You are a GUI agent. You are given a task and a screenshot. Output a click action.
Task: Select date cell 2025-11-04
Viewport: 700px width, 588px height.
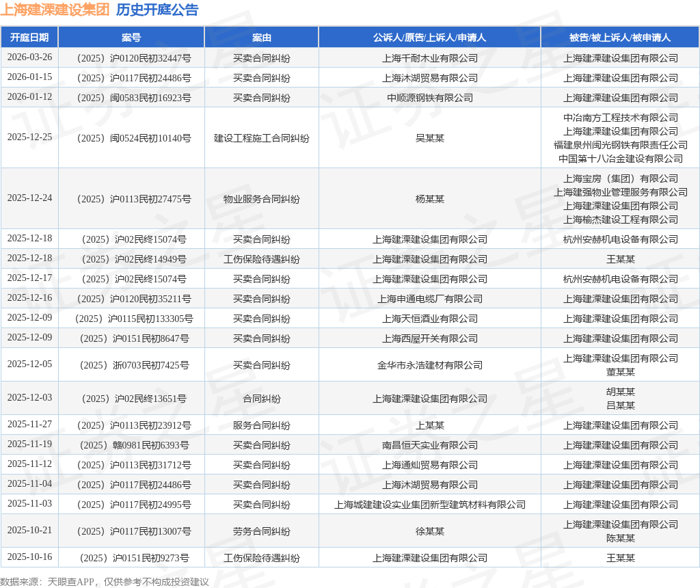click(29, 484)
